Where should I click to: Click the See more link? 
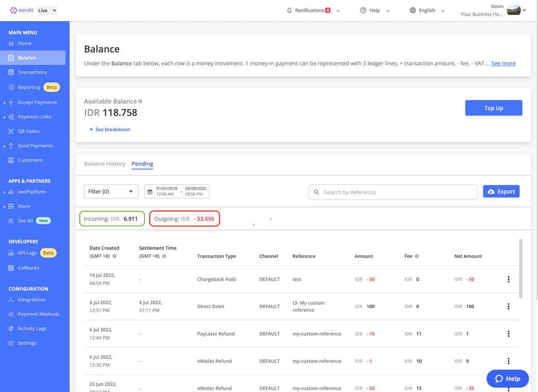[x=503, y=64]
